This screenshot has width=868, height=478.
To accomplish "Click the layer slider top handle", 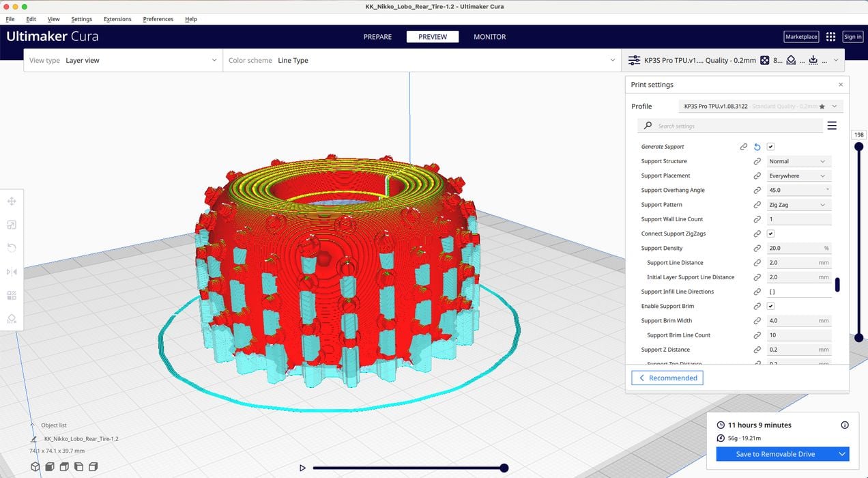I will (858, 147).
